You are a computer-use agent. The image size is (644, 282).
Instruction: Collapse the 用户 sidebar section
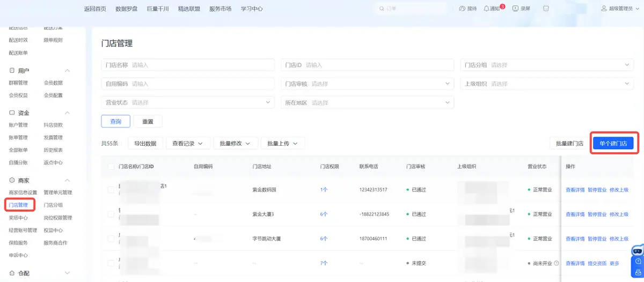67,71
